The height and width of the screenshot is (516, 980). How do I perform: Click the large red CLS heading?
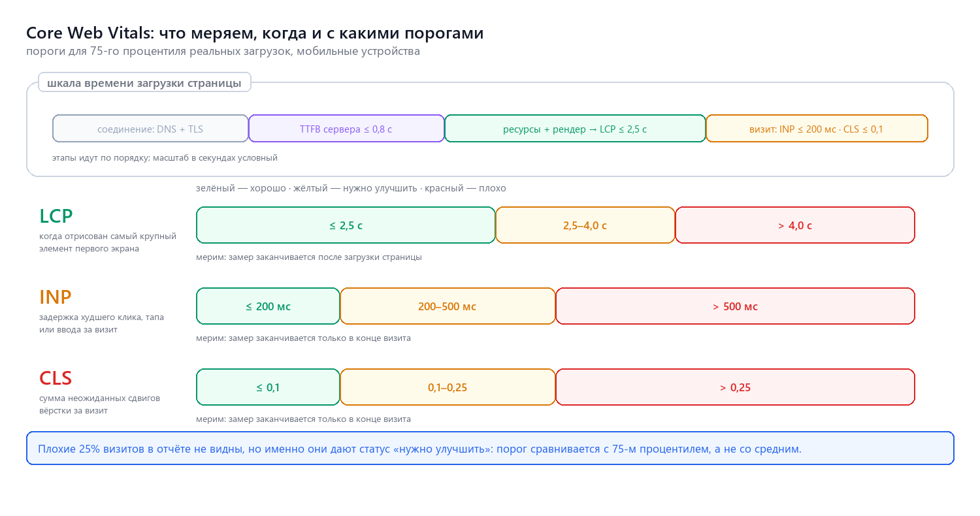56,378
